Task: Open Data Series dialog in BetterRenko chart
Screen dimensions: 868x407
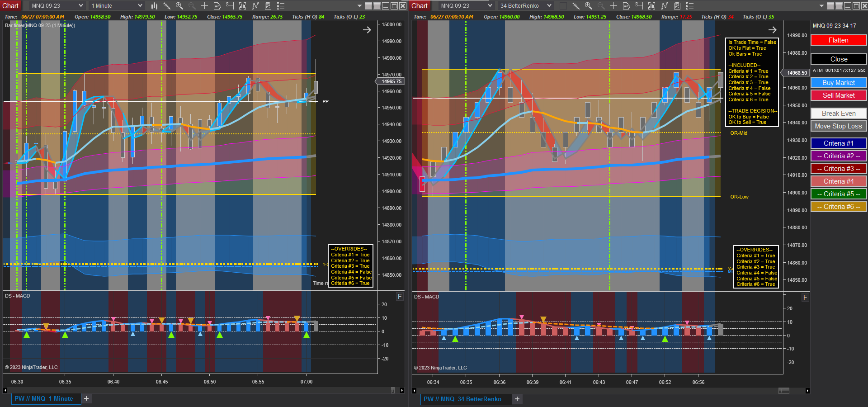Action: coord(651,6)
